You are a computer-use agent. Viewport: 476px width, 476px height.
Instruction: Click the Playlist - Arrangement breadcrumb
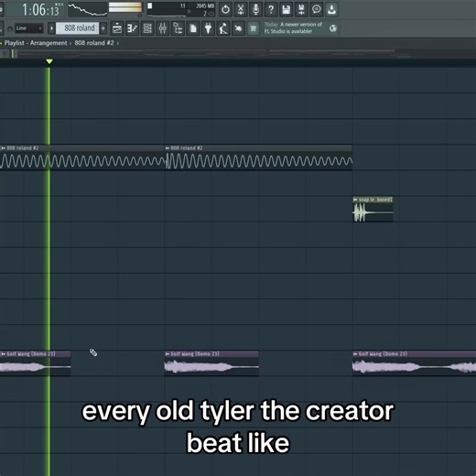pos(36,43)
